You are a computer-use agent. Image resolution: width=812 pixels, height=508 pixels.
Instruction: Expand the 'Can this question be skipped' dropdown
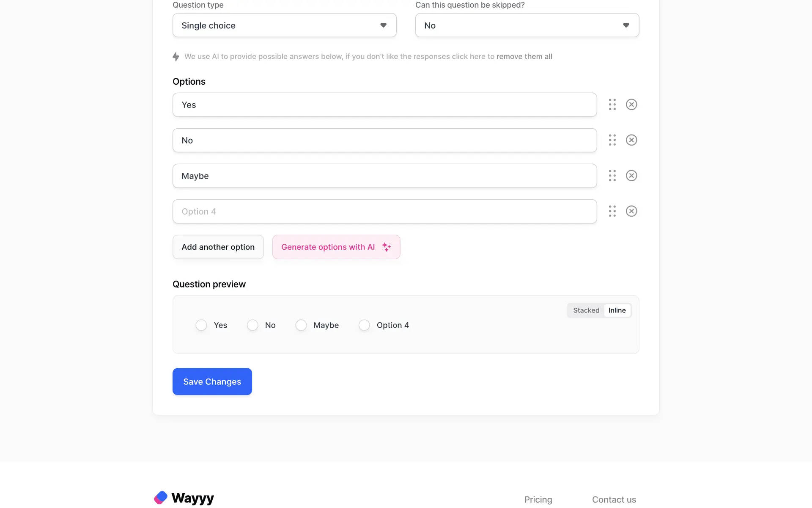coord(527,25)
